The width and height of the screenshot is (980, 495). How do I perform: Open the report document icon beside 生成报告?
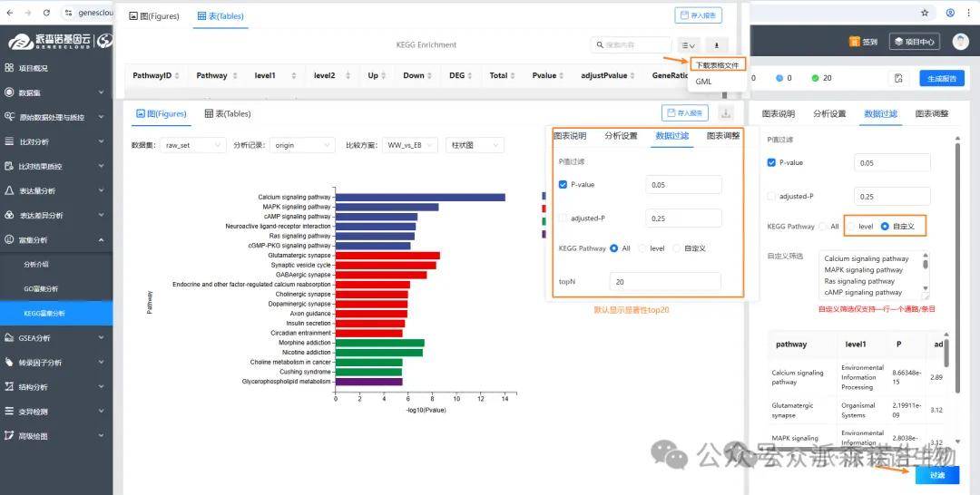click(897, 78)
